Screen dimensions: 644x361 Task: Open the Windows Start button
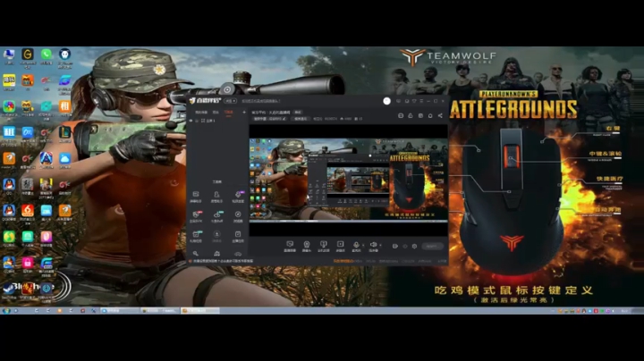coord(5,311)
